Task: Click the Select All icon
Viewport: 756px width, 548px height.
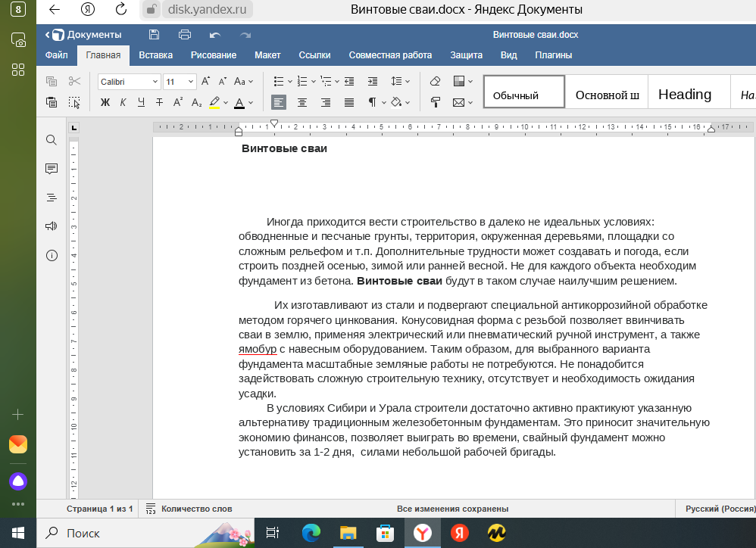Action: point(74,103)
